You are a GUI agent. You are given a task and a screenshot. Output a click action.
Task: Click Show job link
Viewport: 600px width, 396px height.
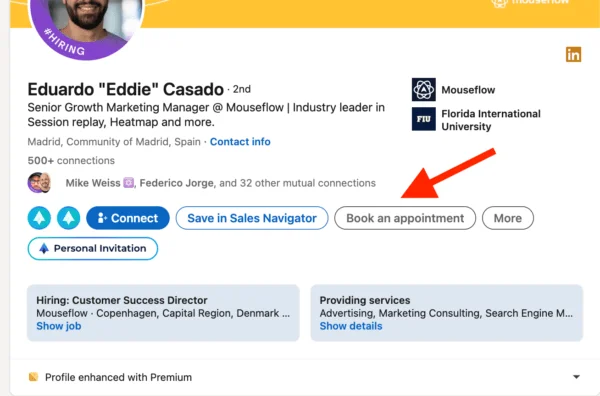click(x=59, y=326)
